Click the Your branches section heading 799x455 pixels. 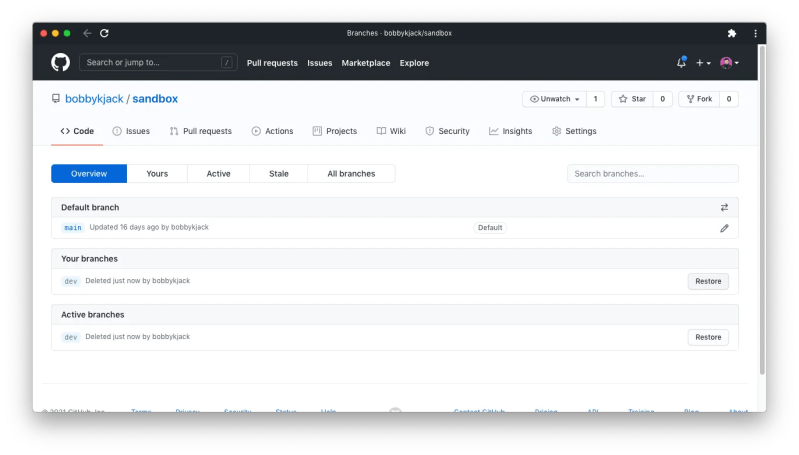(x=89, y=258)
